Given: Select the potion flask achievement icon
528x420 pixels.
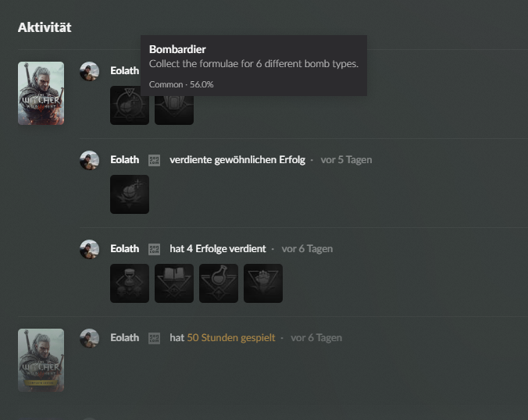Looking at the screenshot, I should pos(219,283).
